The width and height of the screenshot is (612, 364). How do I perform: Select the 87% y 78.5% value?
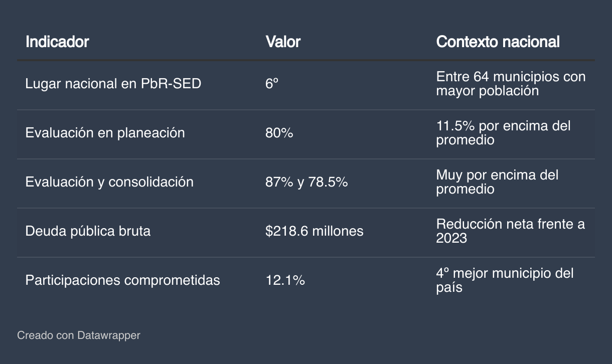click(307, 182)
